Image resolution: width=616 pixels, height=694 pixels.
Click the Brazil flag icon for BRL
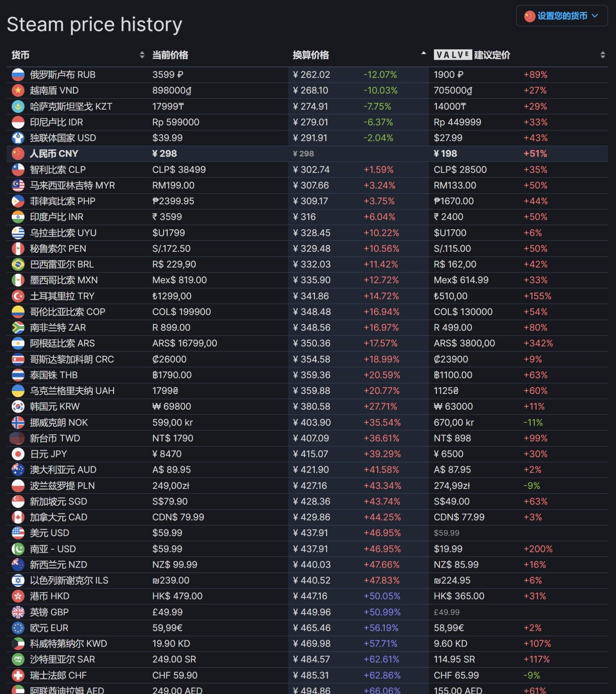pyautogui.click(x=18, y=264)
